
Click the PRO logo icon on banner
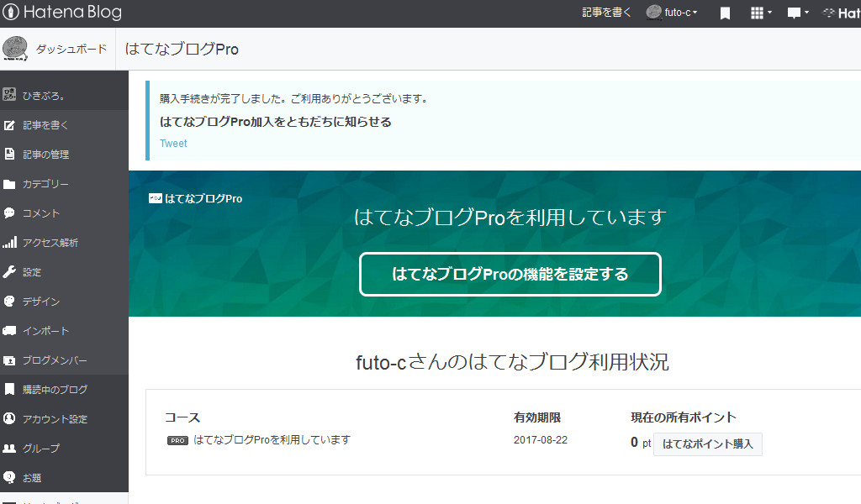click(156, 198)
